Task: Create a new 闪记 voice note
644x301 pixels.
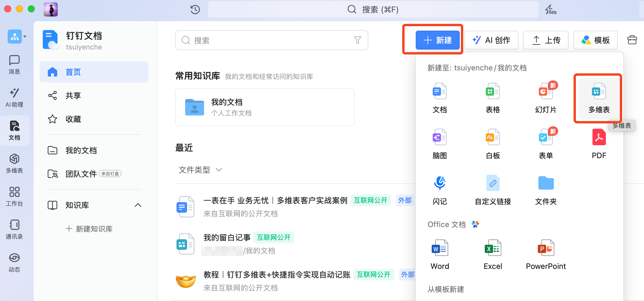Action: 440,190
